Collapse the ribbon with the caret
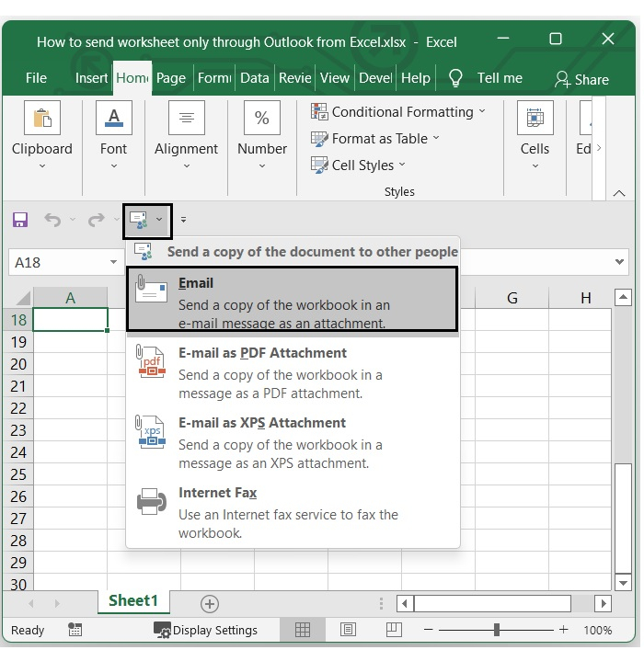The height and width of the screenshot is (650, 644). tap(619, 193)
